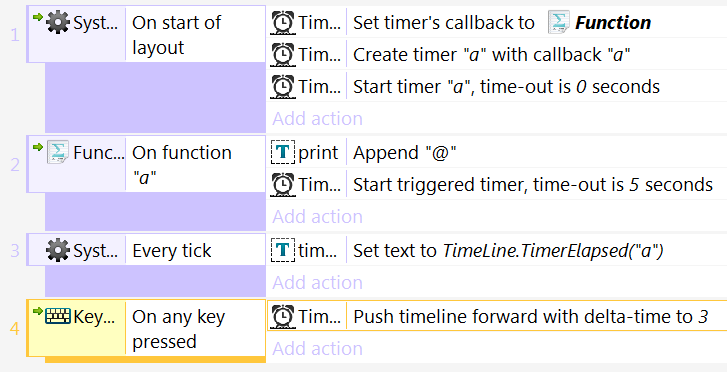727x372 pixels.
Task: Click the Timeline clock icon beside Create timer
Action: tap(282, 55)
